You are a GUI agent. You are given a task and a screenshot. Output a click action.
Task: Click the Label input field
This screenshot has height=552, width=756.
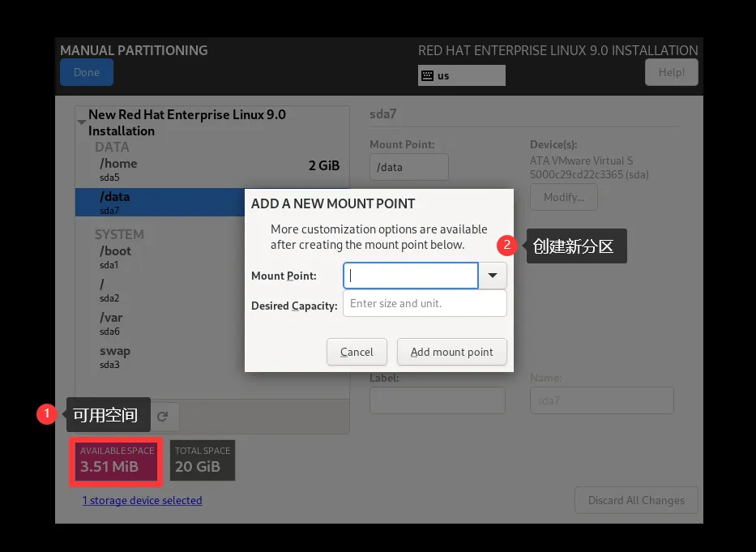[438, 400]
